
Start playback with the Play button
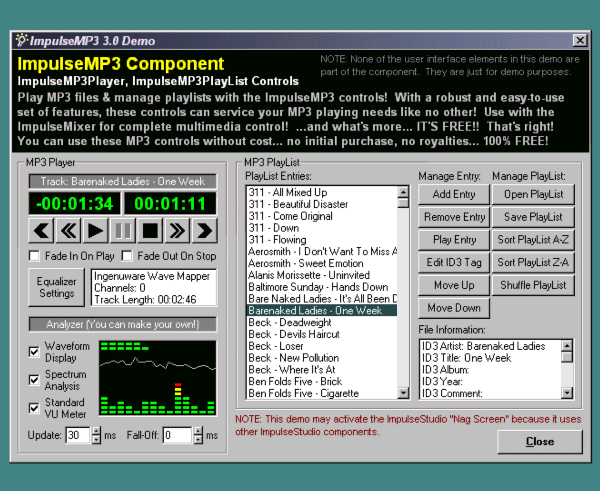[x=95, y=231]
